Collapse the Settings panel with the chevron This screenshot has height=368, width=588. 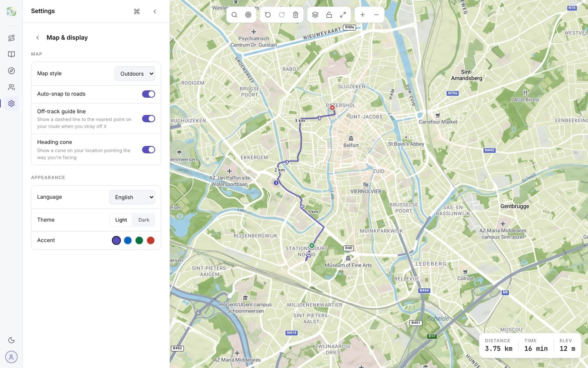click(155, 11)
